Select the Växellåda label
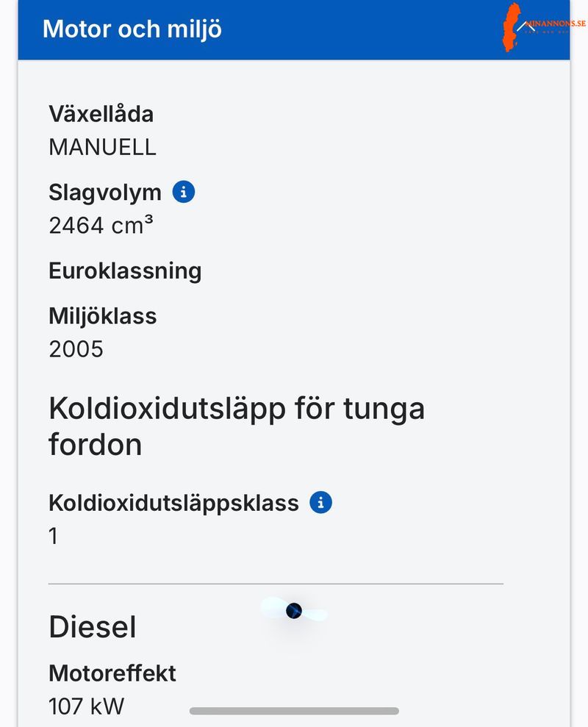Viewport: 588px width, 727px height. coord(101,114)
